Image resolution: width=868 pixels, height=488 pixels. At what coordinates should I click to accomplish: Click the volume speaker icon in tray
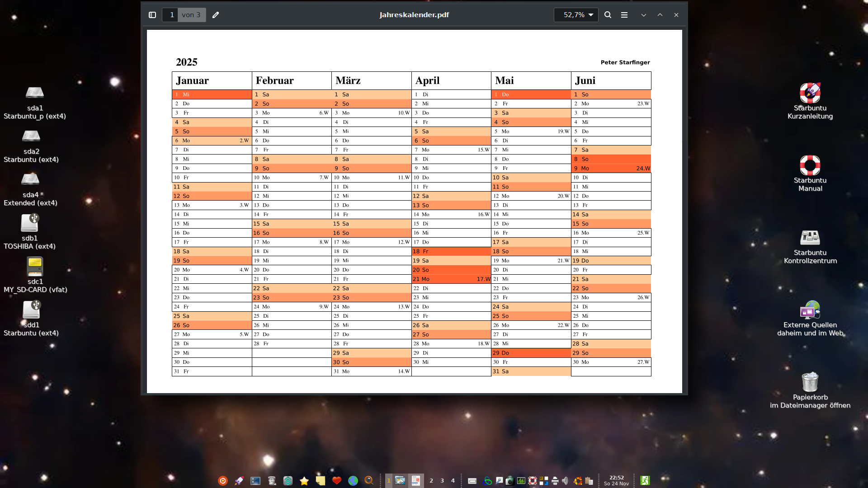(x=565, y=481)
